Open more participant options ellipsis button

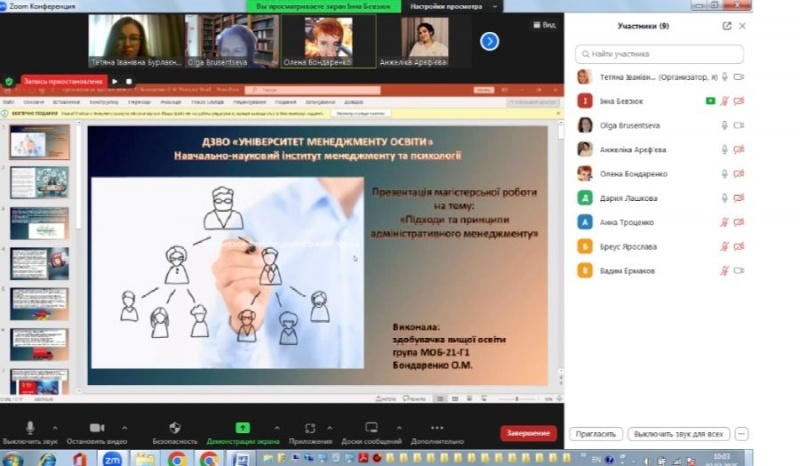click(741, 434)
